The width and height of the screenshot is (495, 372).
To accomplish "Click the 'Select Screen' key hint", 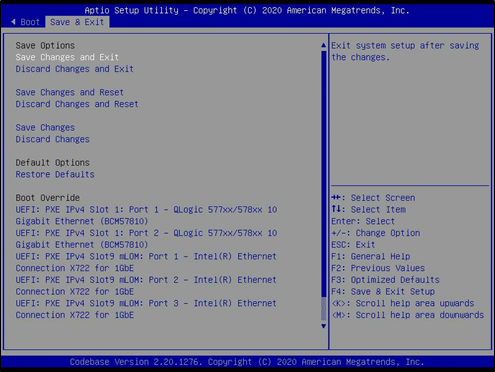I will pos(373,198).
